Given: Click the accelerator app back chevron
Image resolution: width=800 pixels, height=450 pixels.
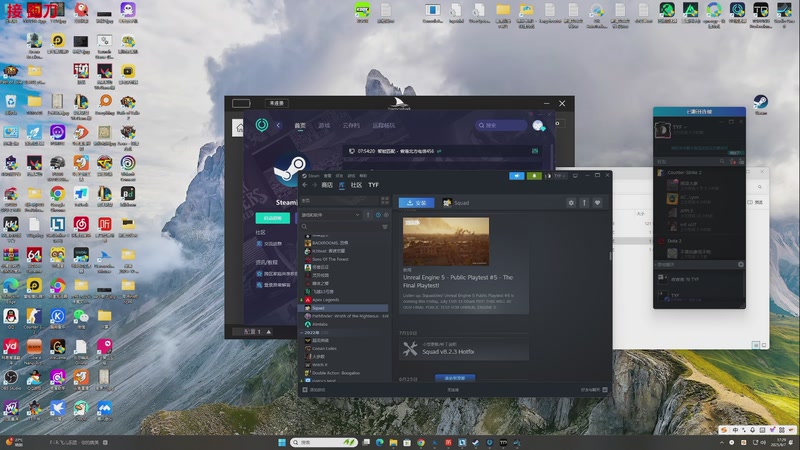Looking at the screenshot, I should 279,125.
